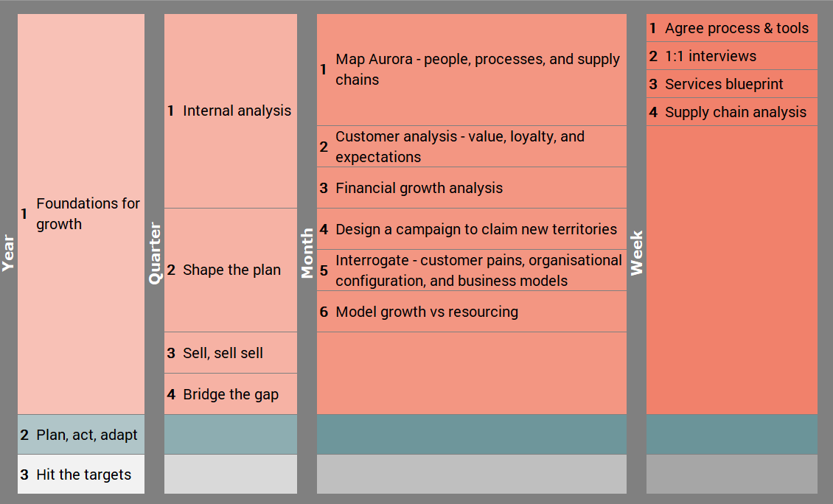
Task: Click the 'Supply chain analysis' week item
Action: pyautogui.click(x=732, y=112)
